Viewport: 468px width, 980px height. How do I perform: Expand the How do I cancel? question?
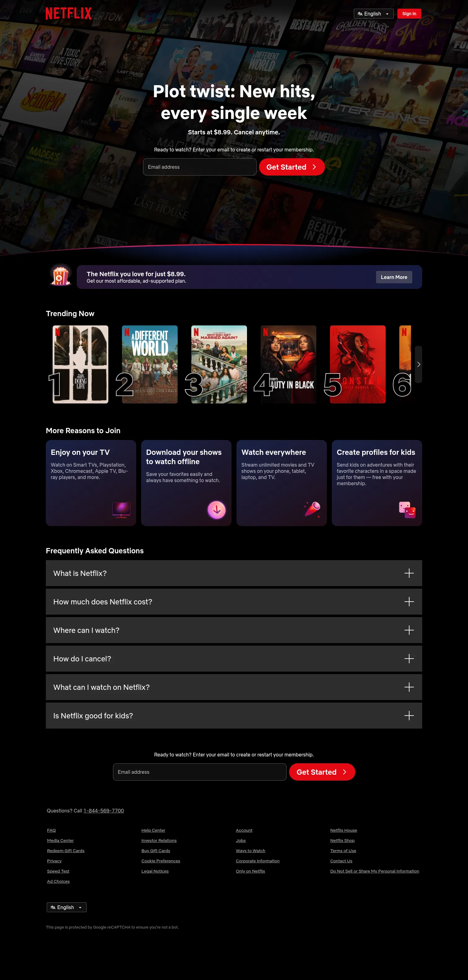coord(234,659)
